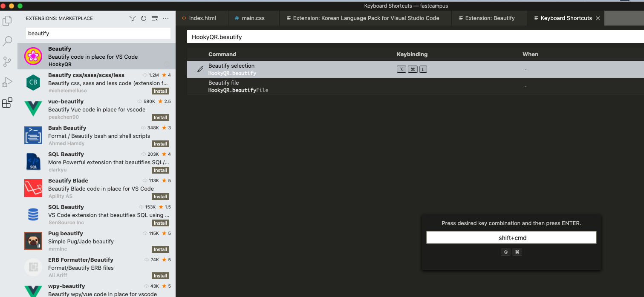Select the Beautify css/sass/scss/less icon

33,83
